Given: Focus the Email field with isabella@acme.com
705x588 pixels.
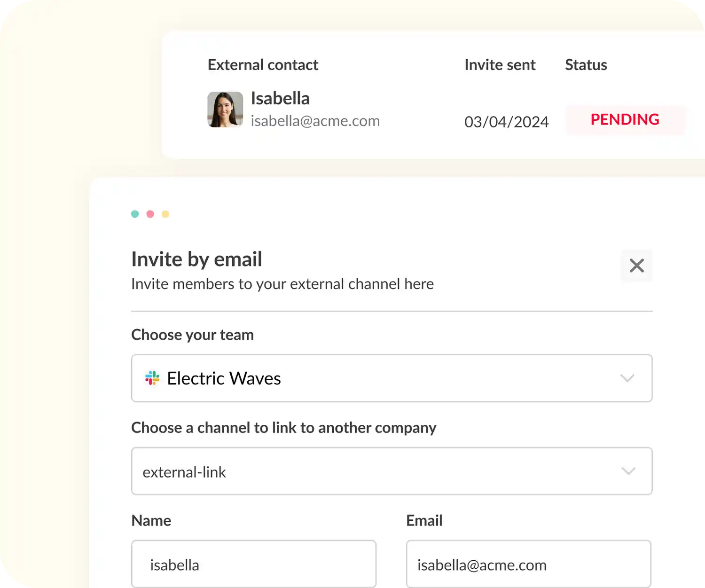Looking at the screenshot, I should pyautogui.click(x=529, y=564).
